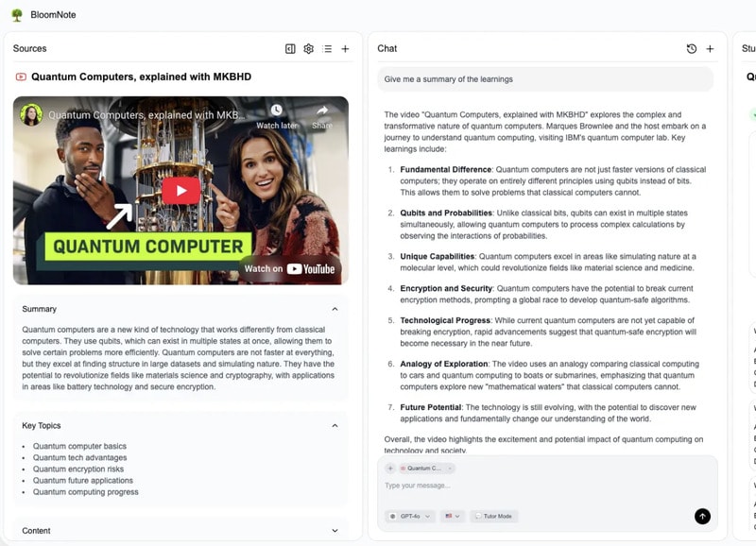This screenshot has height=546, width=756.
Task: Open chat history clock icon
Action: [x=691, y=49]
